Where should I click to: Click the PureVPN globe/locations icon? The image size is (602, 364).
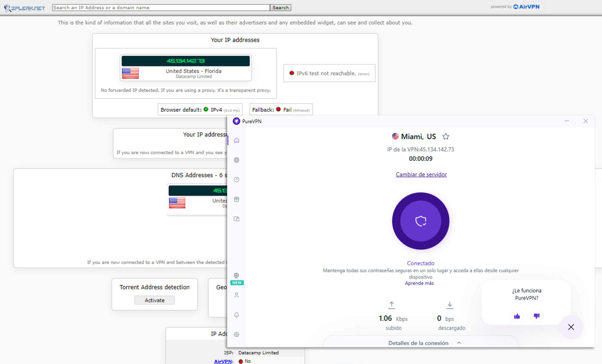(x=237, y=160)
